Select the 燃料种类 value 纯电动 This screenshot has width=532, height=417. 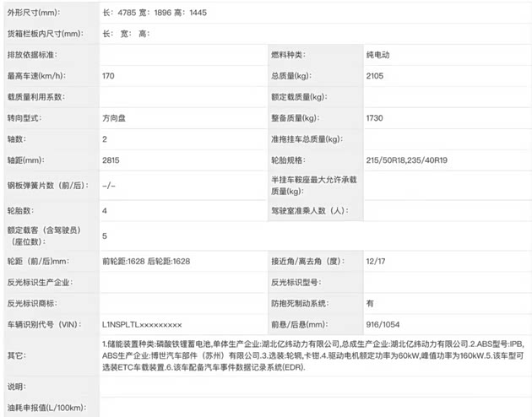[378, 55]
